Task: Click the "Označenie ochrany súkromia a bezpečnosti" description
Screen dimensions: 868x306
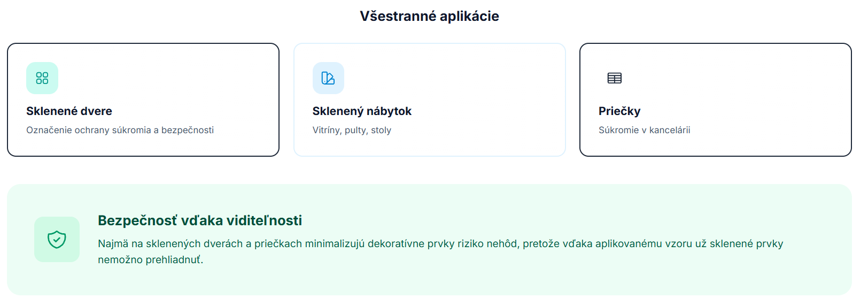Action: 120,130
